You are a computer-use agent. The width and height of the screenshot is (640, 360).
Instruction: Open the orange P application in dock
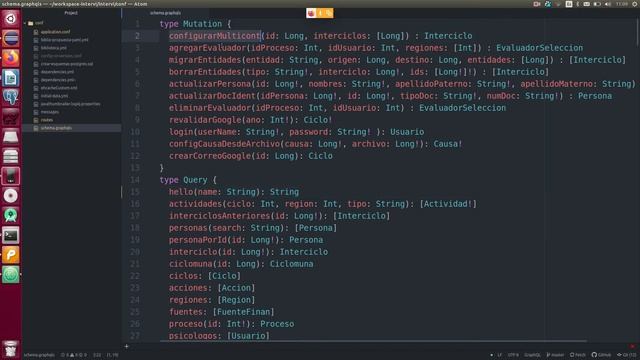11,255
